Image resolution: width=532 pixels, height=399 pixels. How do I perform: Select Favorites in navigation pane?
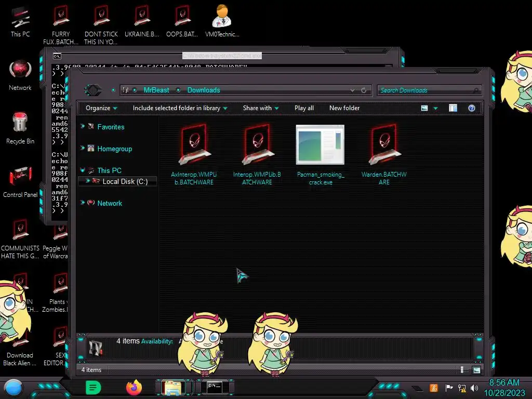click(111, 127)
